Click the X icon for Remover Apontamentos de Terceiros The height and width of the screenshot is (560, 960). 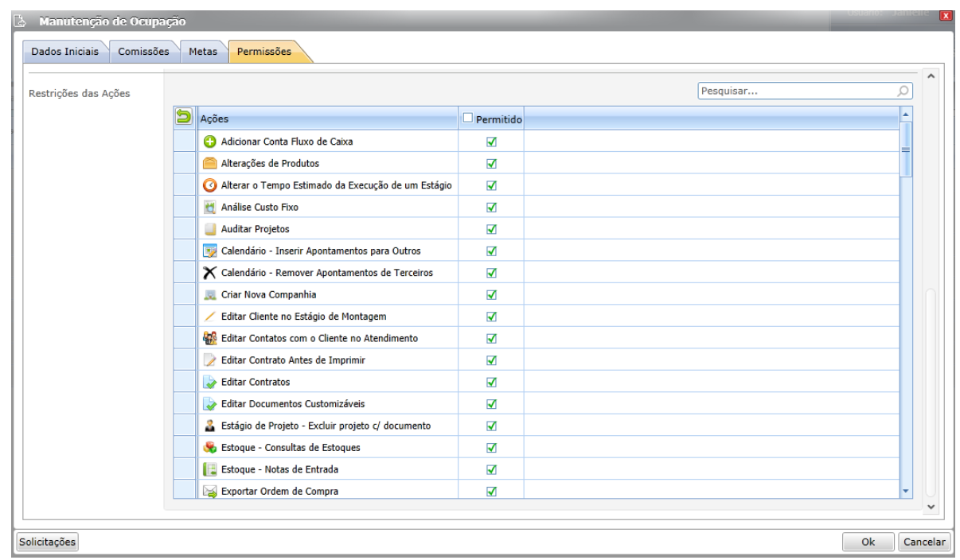[209, 273]
